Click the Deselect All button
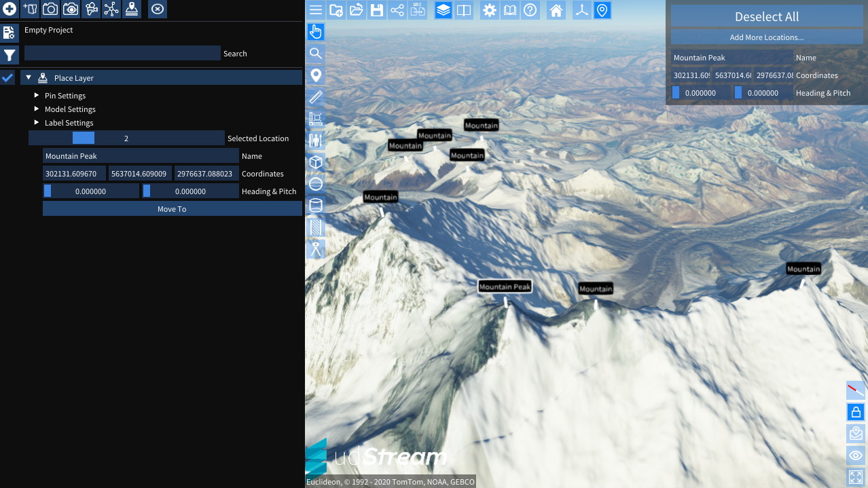This screenshot has height=488, width=868. (767, 17)
